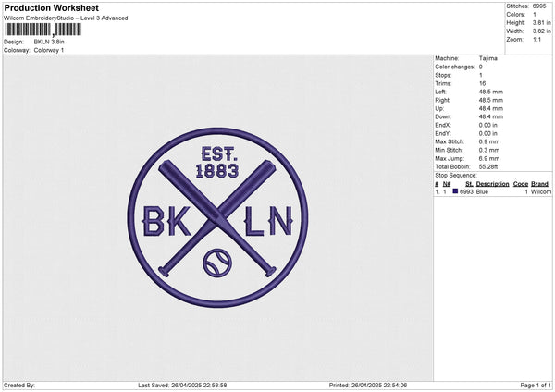This screenshot has height=392, width=555.
Task: Click the 'Stops:' label
Action: point(443,76)
